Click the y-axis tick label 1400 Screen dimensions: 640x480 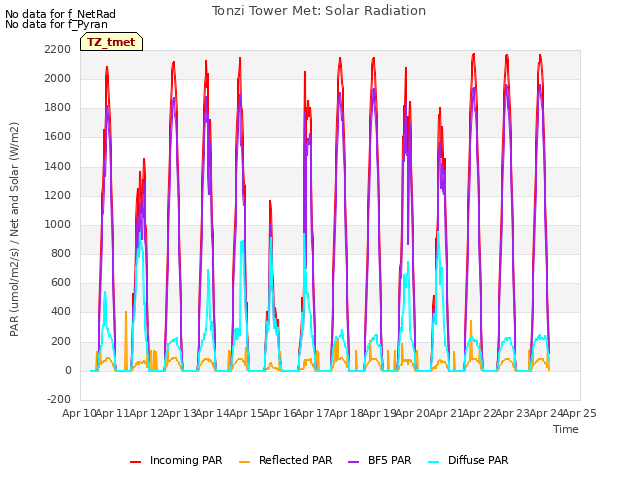tap(58, 166)
